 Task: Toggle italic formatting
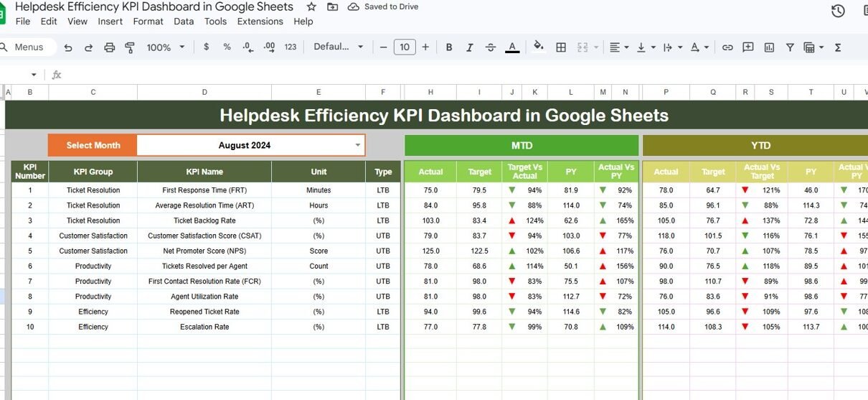(x=470, y=47)
